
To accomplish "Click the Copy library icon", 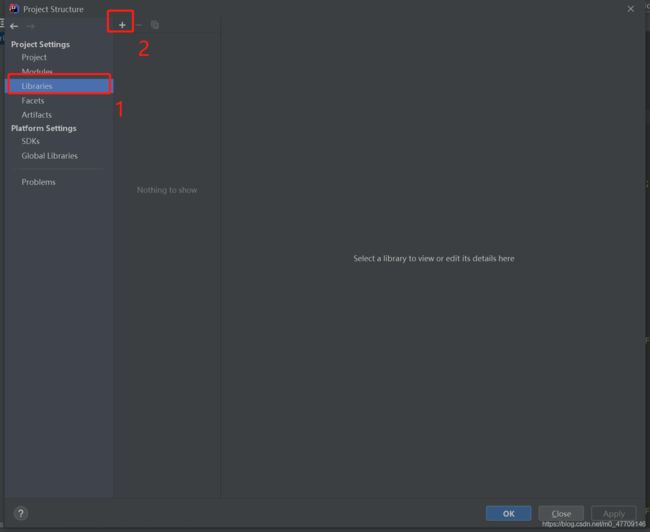I will 155,25.
